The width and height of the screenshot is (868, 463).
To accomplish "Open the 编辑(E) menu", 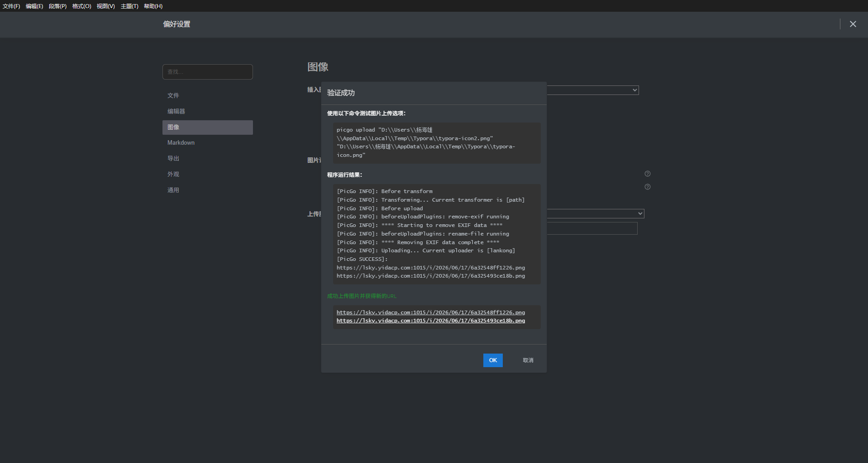I will click(34, 6).
